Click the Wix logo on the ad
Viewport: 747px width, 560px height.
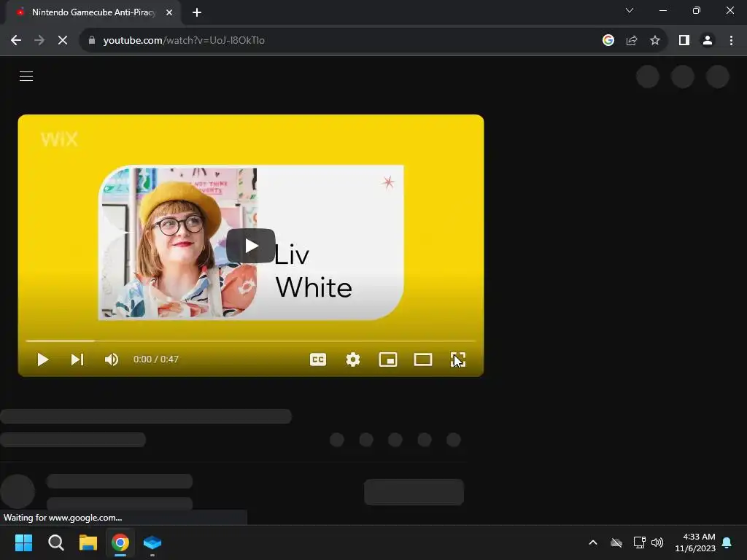[x=59, y=139]
